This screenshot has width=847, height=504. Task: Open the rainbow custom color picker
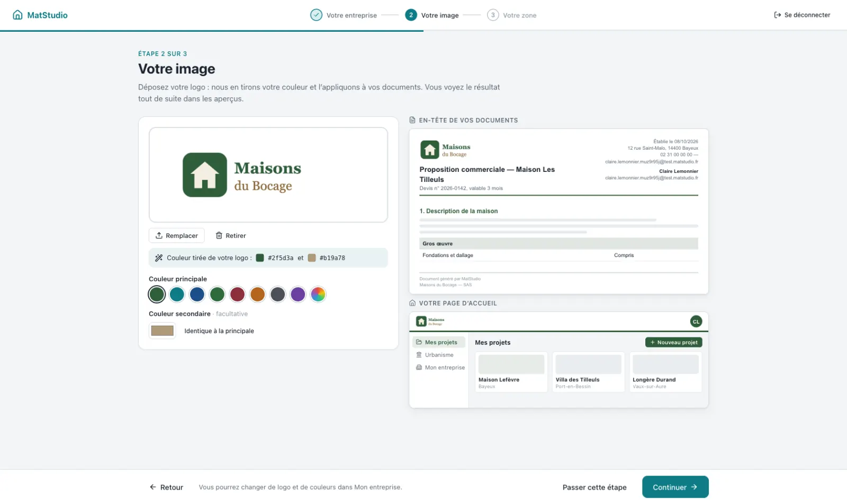318,294
